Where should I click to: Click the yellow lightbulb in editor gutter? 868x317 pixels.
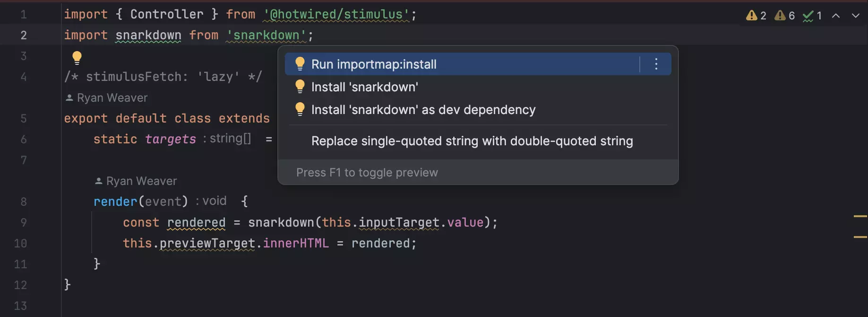coord(77,58)
